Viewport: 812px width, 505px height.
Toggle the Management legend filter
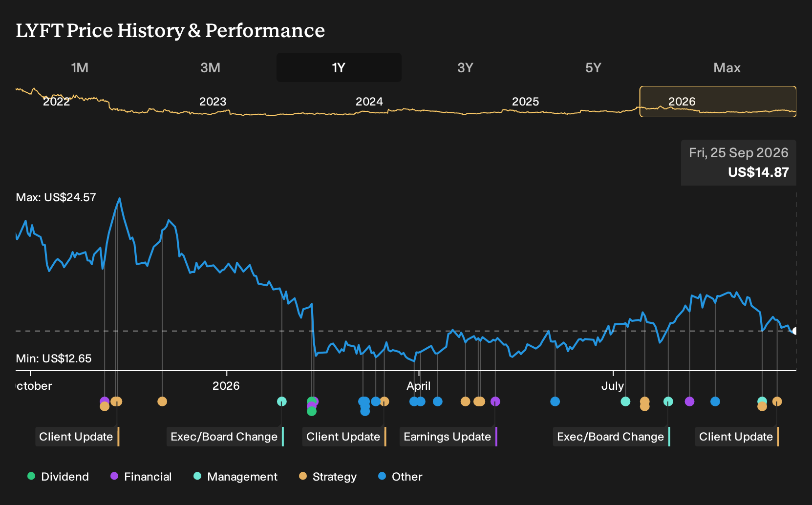coord(235,477)
